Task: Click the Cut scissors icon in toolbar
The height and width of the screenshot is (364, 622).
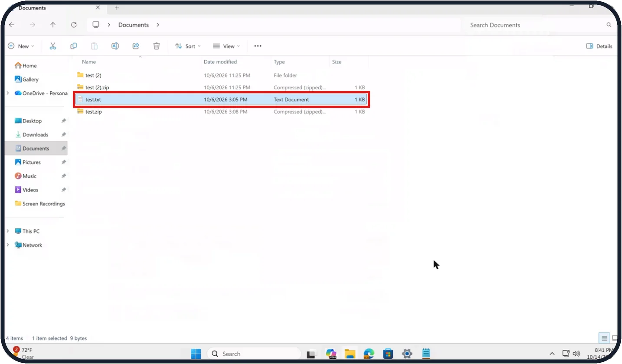Action: coord(53,46)
